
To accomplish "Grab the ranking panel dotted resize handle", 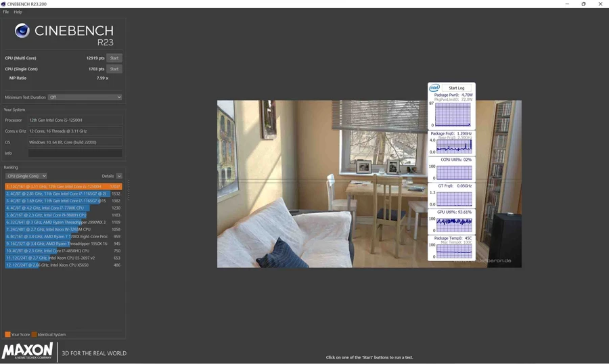I will [129, 190].
